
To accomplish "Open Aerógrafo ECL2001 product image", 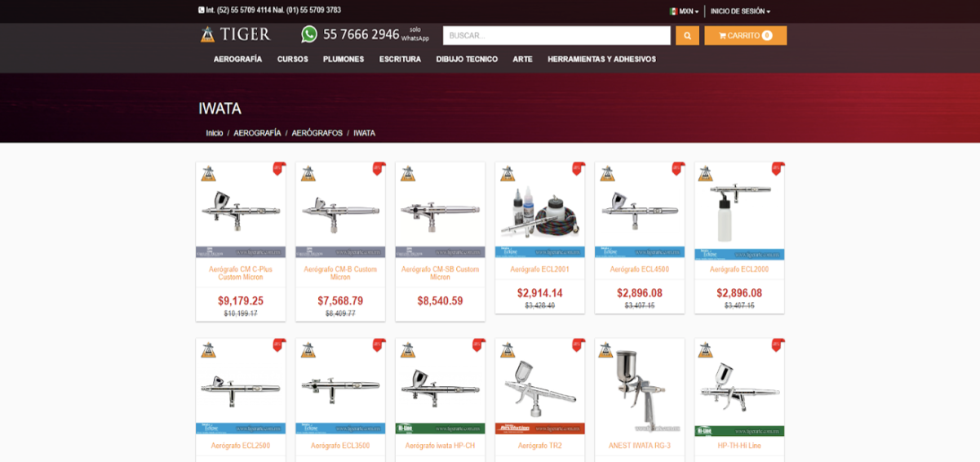I will coord(540,211).
